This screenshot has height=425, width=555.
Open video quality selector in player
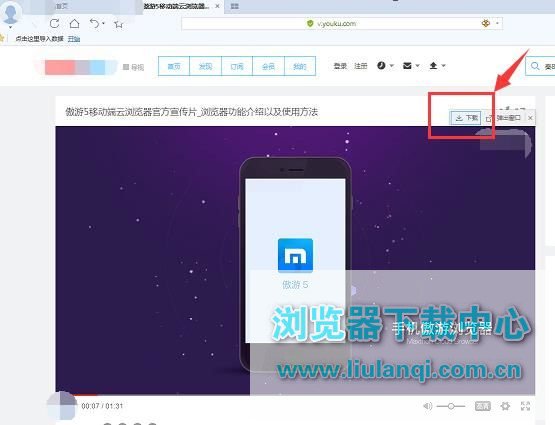pyautogui.click(x=482, y=406)
